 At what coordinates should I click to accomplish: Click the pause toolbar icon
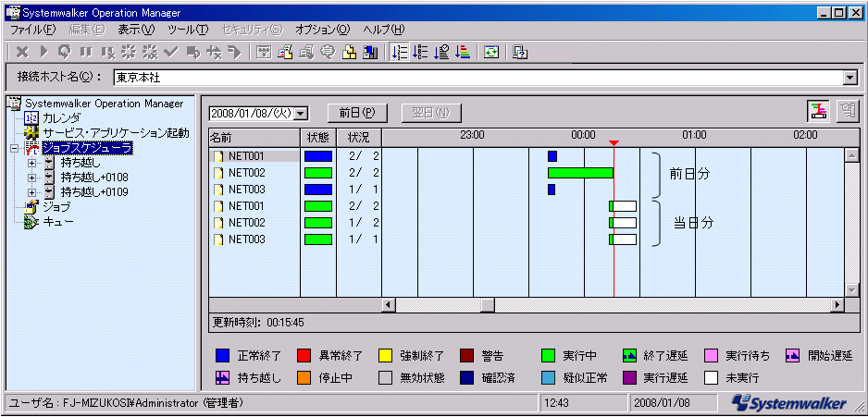pos(86,52)
